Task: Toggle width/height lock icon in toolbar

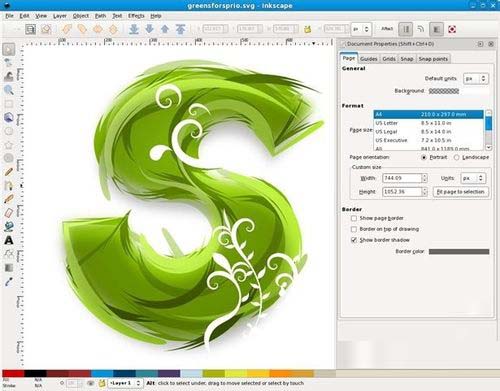Action: click(307, 29)
